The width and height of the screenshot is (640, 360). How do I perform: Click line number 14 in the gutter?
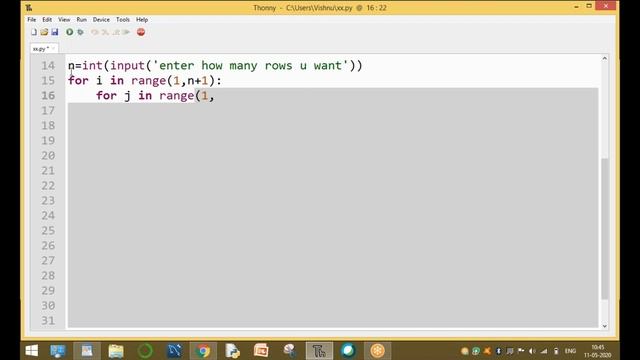[48, 65]
